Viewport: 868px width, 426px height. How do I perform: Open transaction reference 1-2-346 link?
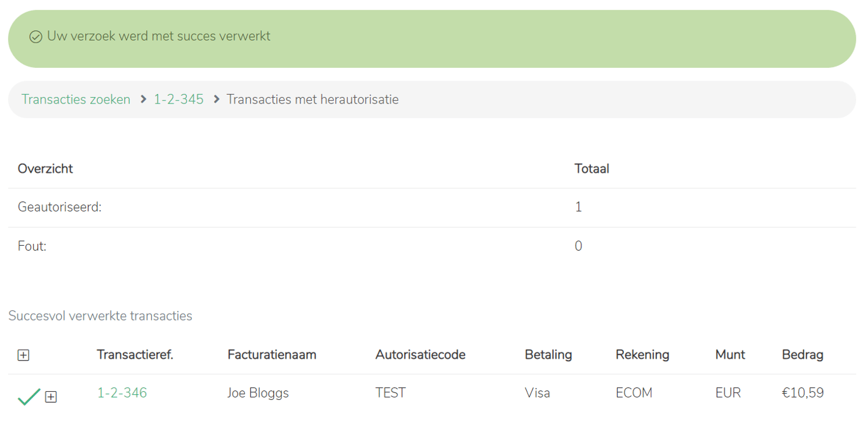121,393
